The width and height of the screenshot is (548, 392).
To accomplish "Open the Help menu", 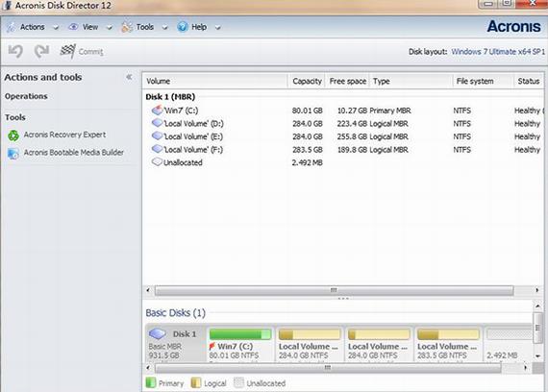I will tap(199, 27).
